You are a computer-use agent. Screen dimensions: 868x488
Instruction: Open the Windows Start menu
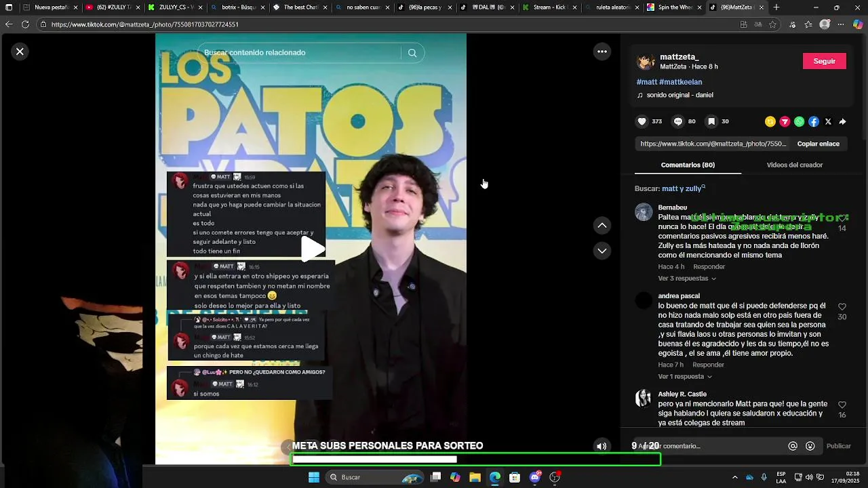click(x=313, y=477)
